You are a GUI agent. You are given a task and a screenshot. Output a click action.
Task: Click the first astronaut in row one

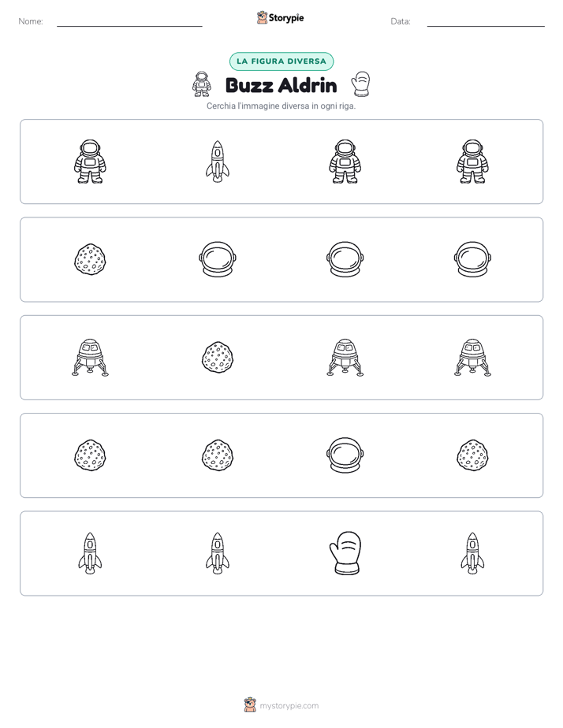[x=90, y=162]
